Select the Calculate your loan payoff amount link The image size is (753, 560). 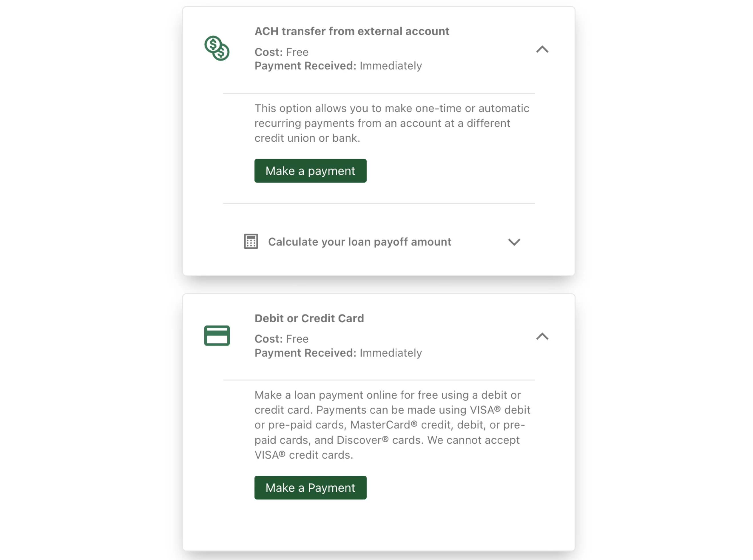coord(360,241)
